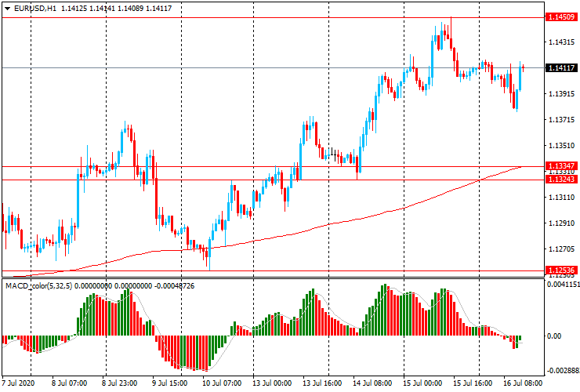Click the 1.14509 red price level label
This screenshot has height=392, width=580.
click(561, 17)
